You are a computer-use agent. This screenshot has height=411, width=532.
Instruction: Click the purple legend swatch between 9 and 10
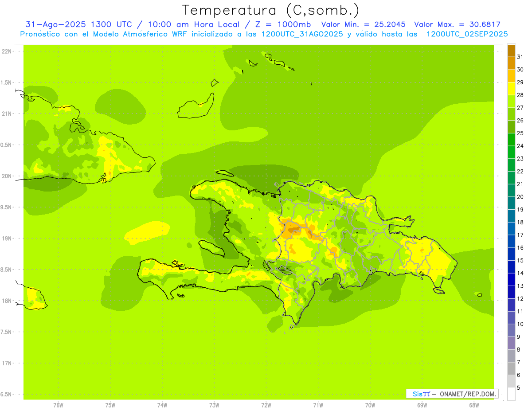point(511,330)
